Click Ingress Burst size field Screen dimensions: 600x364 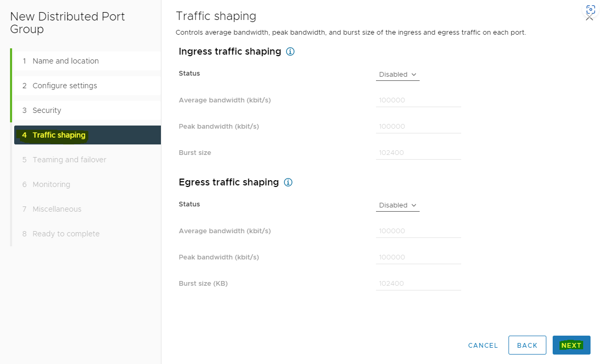[418, 153]
